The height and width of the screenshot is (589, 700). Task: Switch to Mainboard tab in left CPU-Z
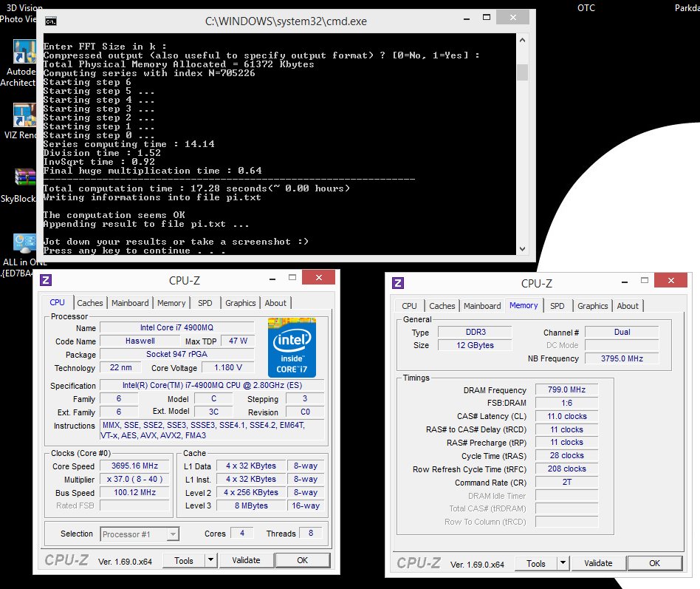(x=130, y=303)
